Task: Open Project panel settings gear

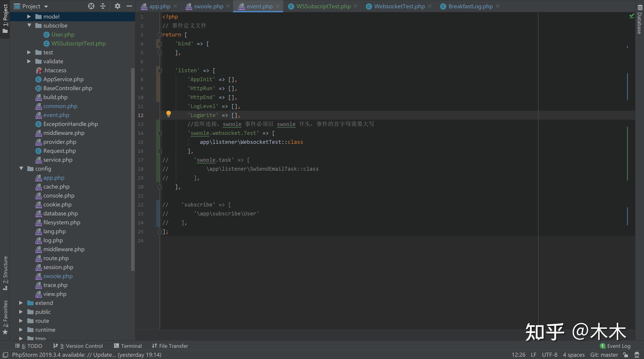Action: coord(117,6)
